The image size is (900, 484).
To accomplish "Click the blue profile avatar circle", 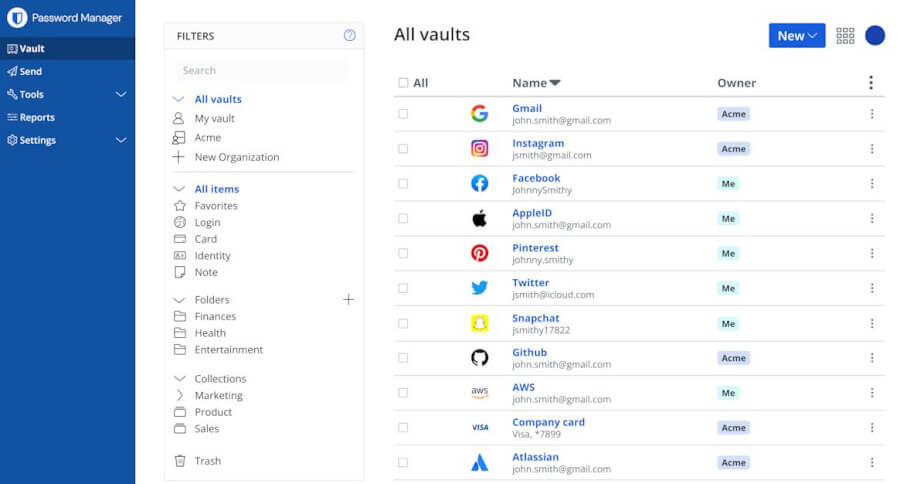I will pyautogui.click(x=874, y=36).
